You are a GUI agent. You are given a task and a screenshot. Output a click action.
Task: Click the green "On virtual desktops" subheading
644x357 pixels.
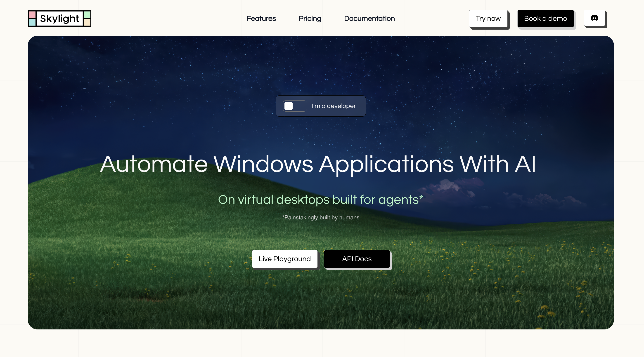[320, 200]
